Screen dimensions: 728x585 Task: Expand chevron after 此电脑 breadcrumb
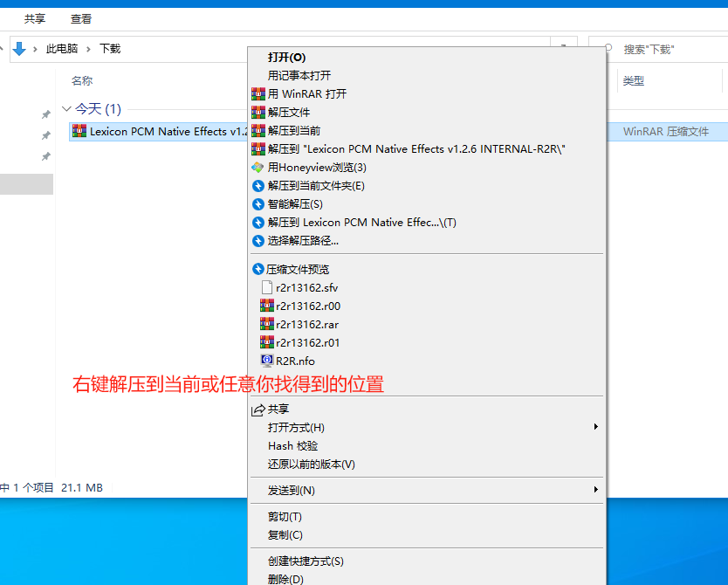[88, 49]
